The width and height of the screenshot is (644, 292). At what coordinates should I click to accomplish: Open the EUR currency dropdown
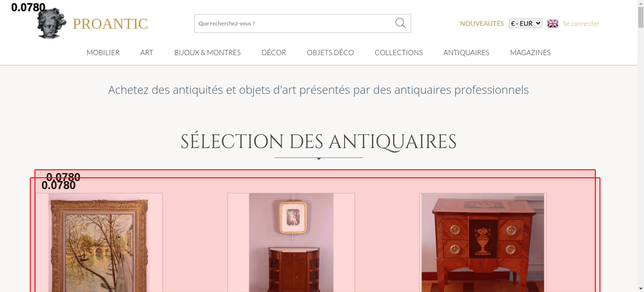point(526,23)
